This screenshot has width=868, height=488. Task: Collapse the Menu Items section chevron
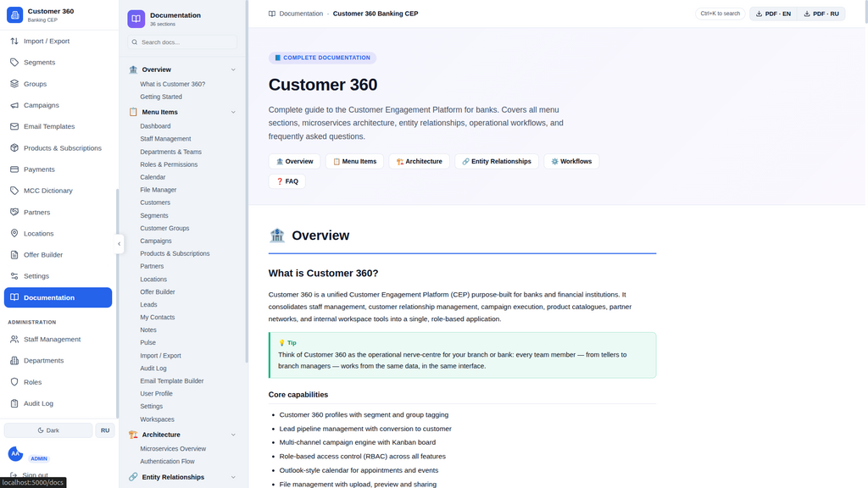point(233,113)
